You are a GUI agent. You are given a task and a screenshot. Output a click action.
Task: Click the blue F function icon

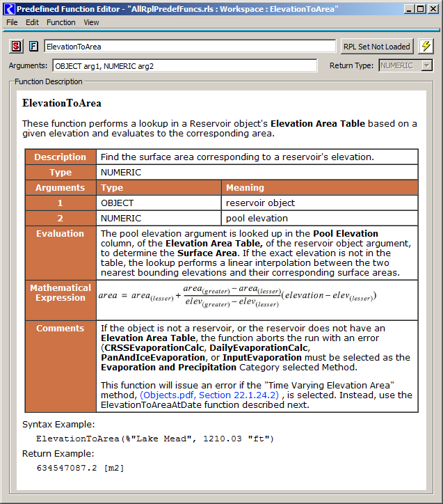(x=33, y=46)
